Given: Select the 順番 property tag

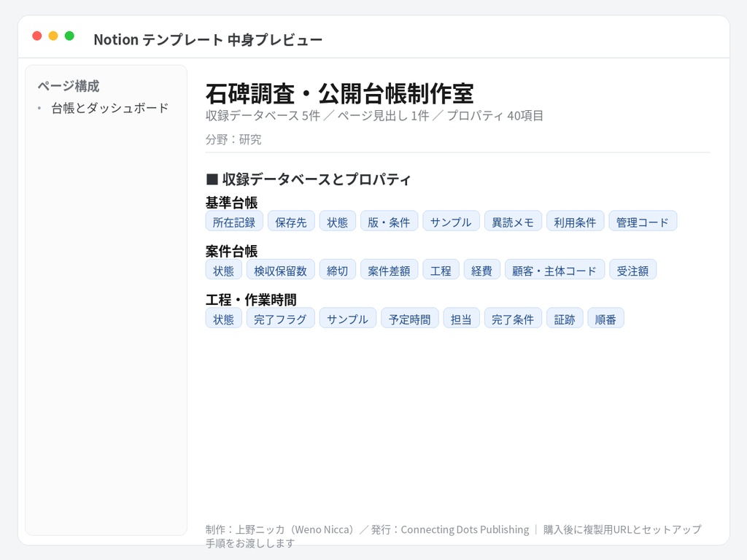Looking at the screenshot, I should pos(605,318).
